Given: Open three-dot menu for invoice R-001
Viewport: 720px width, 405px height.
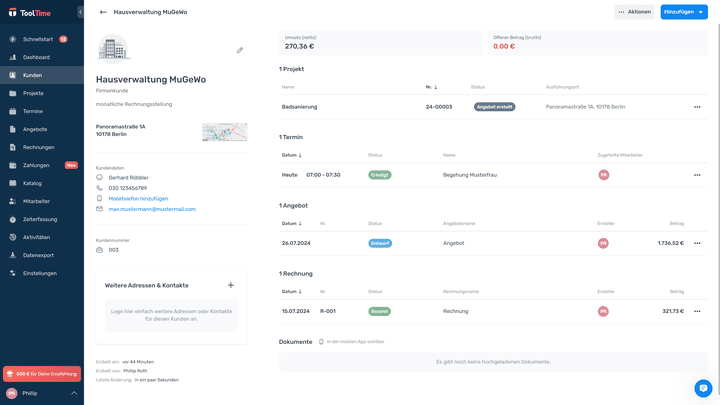Looking at the screenshot, I should click(697, 311).
